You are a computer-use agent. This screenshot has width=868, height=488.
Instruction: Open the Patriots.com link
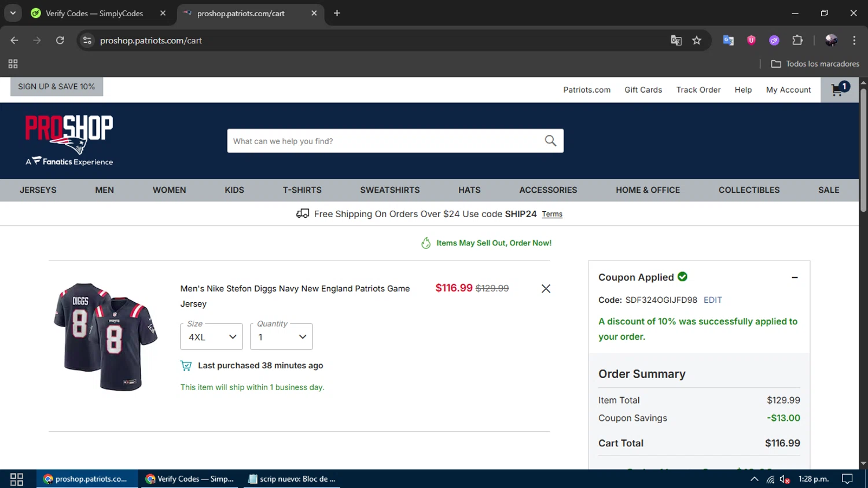587,90
